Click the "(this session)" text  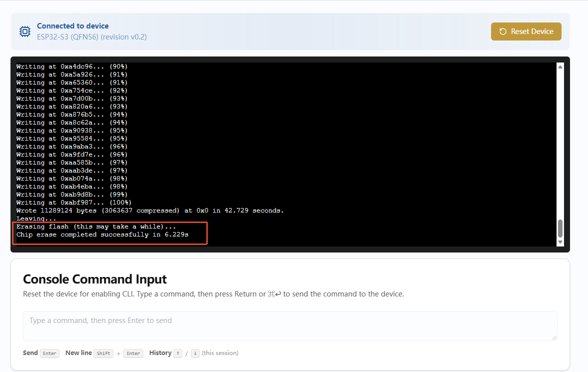coord(220,353)
